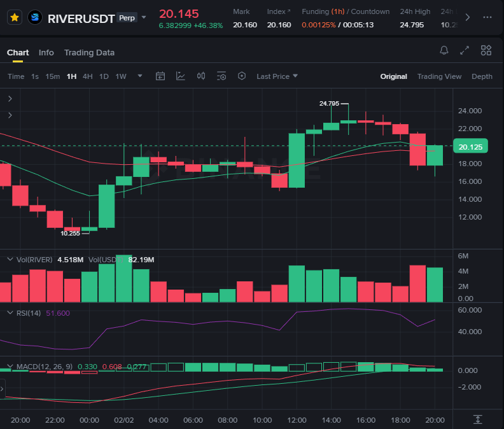Image resolution: width=504 pixels, height=429 pixels.
Task: Open the layout grid settings icon
Action: pyautogui.click(x=486, y=50)
